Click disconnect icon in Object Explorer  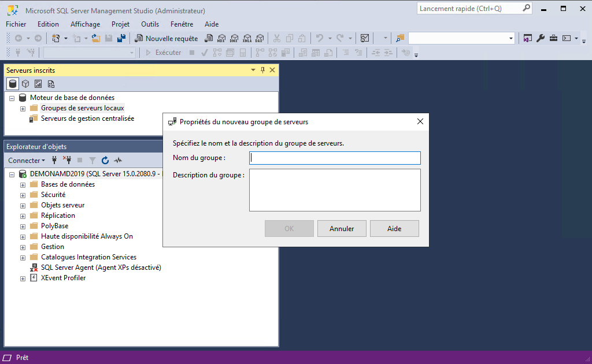pyautogui.click(x=67, y=160)
